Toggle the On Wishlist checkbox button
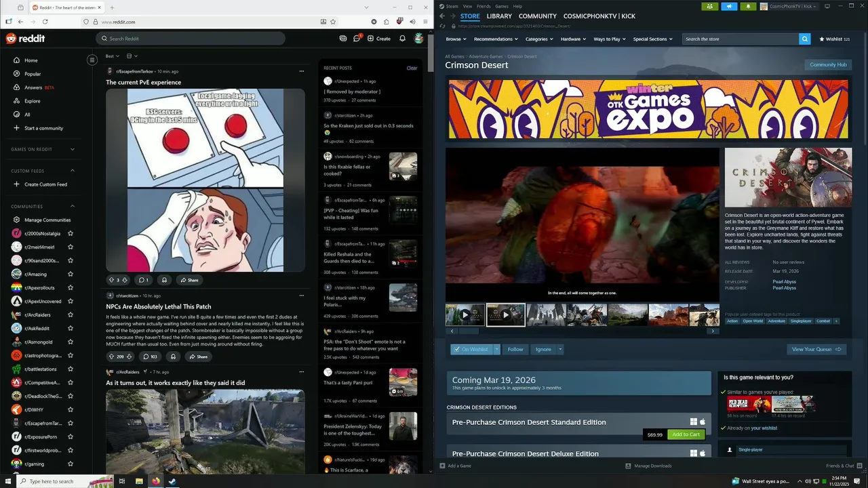Viewport: 868px width, 488px height. tap(471, 349)
